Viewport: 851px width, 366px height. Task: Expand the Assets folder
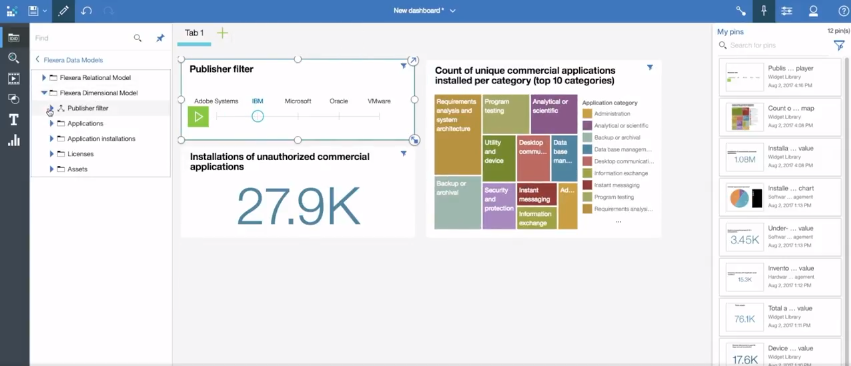point(51,169)
